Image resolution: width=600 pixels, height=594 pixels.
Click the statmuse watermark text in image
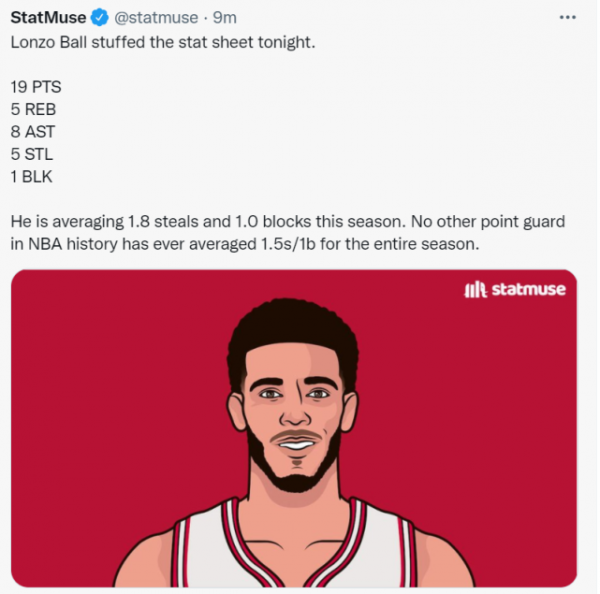[x=528, y=289]
